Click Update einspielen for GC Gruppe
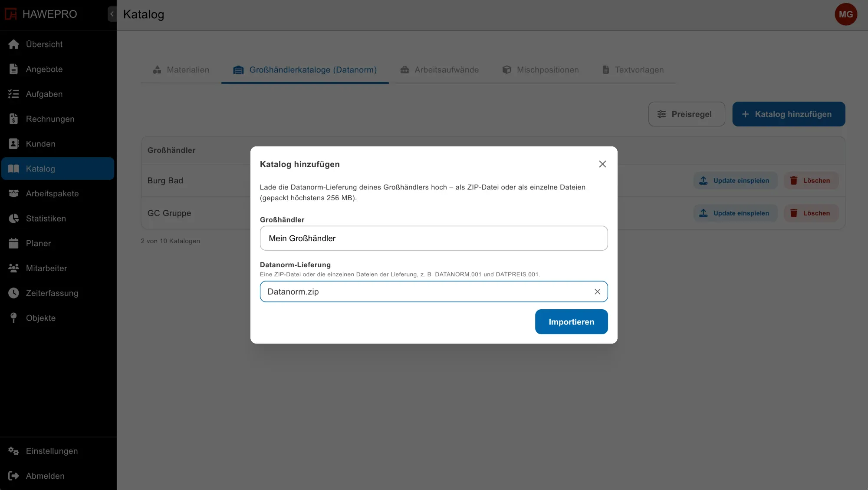Screen dimensions: 868x490 click(x=735, y=213)
